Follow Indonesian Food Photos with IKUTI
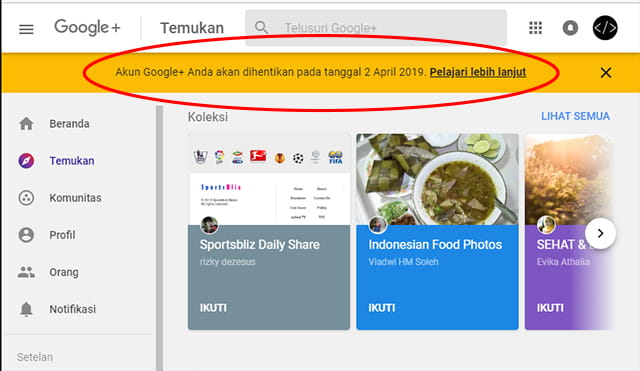The image size is (640, 371). 382,308
